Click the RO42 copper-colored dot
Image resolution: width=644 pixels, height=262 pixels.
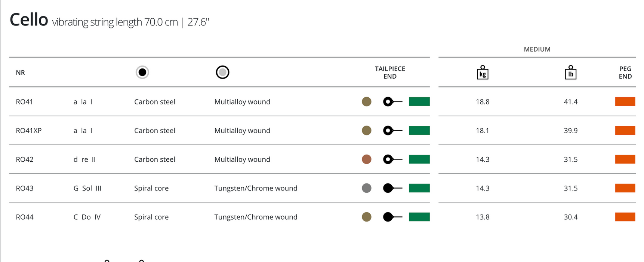point(367,159)
